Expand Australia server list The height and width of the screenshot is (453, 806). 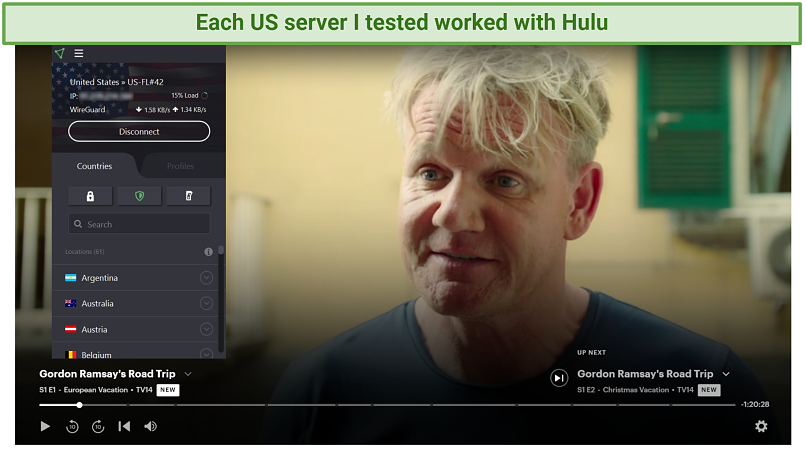click(206, 304)
